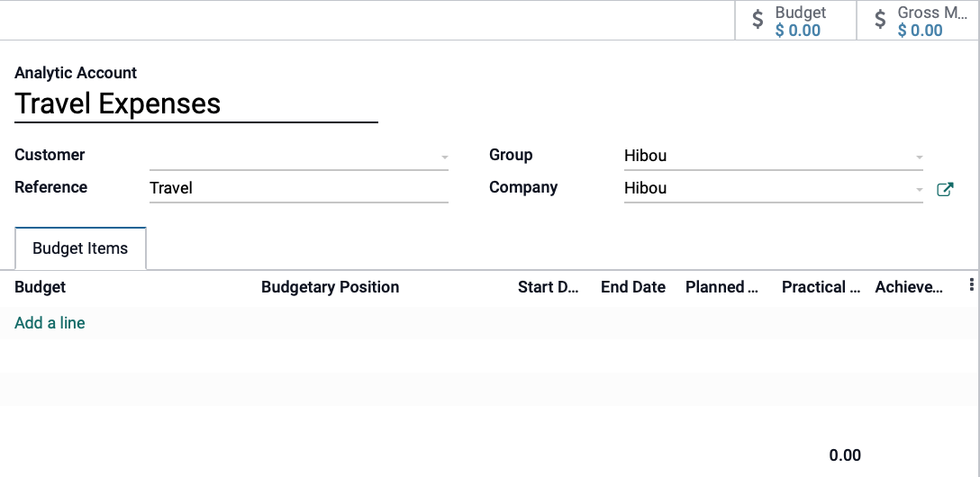Sort by Planned Amount column header
Viewport: 980px width, 477px height.
(x=721, y=287)
